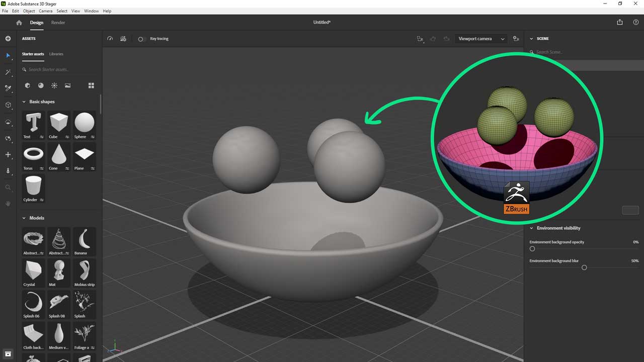The height and width of the screenshot is (362, 644).
Task: Open the Select menu
Action: (x=62, y=11)
